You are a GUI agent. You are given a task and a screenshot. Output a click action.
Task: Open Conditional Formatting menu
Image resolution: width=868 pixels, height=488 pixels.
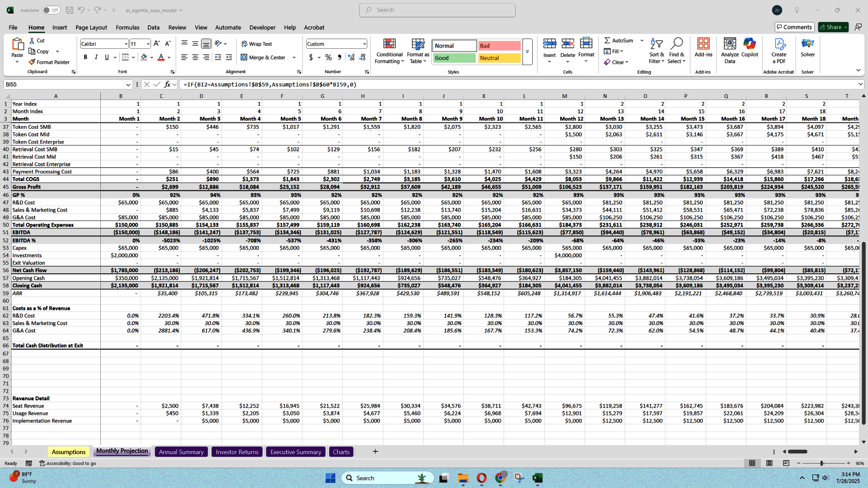[389, 51]
